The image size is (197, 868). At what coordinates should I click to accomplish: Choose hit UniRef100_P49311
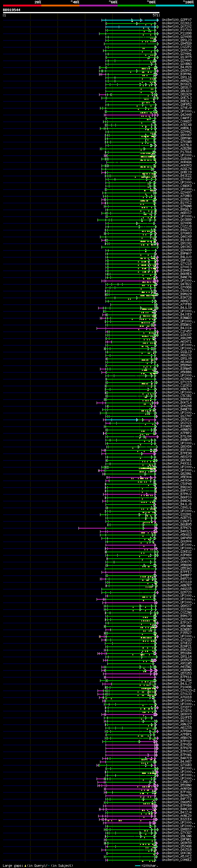pyautogui.click(x=176, y=463)
